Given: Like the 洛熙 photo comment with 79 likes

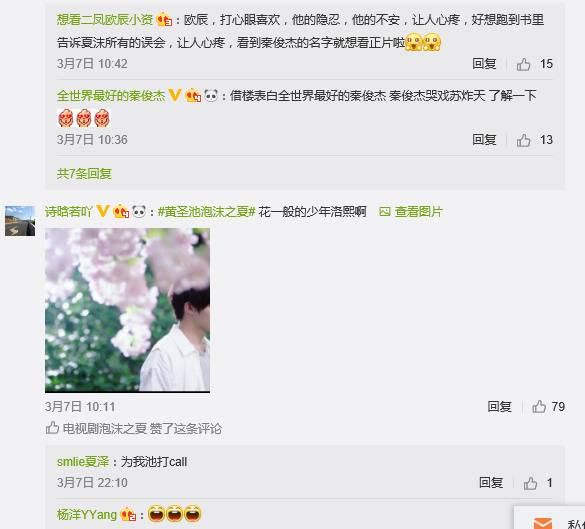Looking at the screenshot, I should pos(539,407).
